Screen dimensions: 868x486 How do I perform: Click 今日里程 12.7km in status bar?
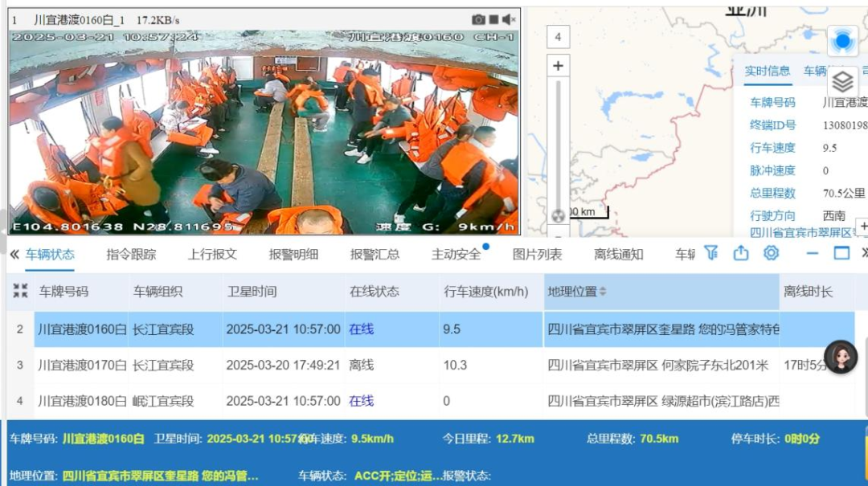point(489,439)
